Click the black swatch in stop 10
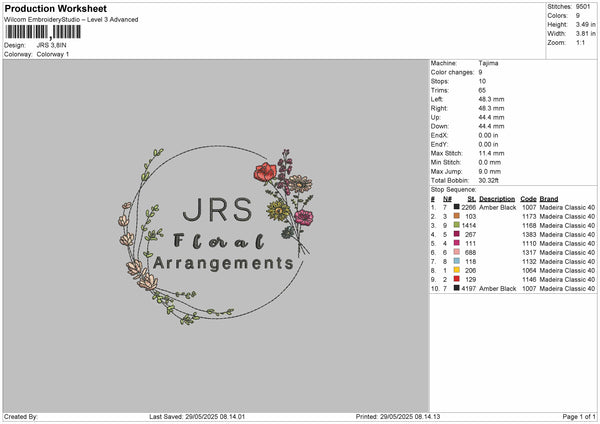This screenshot has width=600, height=424. [456, 288]
